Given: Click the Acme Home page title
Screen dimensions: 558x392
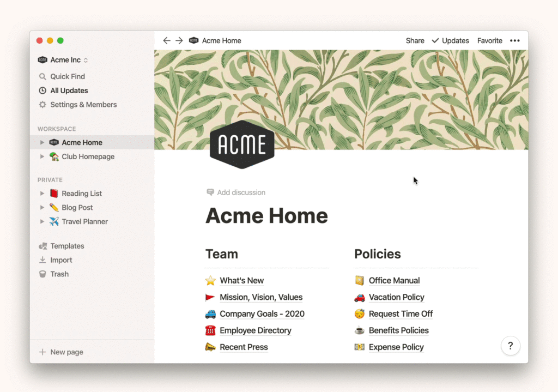Looking at the screenshot, I should point(266,216).
